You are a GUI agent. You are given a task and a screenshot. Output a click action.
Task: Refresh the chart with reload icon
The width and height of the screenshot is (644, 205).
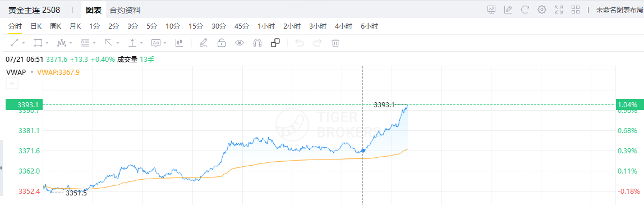(525, 10)
